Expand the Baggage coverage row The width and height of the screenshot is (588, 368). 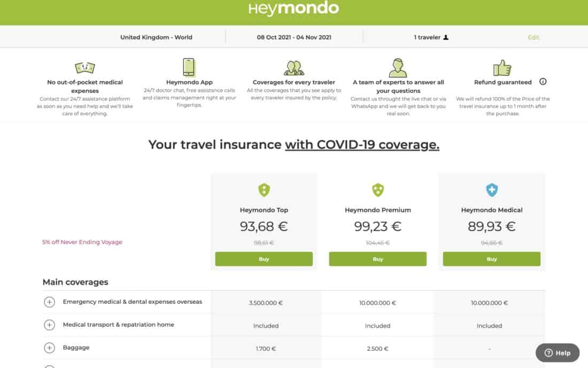[49, 348]
